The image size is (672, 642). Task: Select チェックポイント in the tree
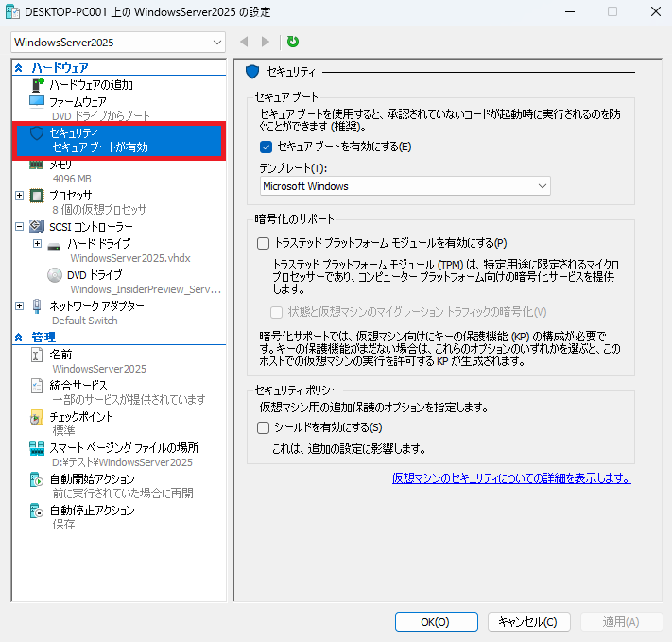(81, 417)
